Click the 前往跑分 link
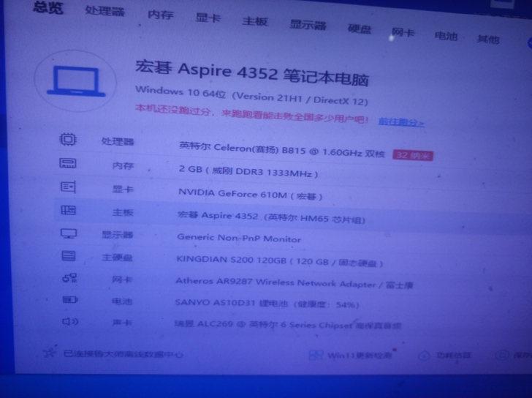Screen dimensions: 532x398 [x=401, y=122]
